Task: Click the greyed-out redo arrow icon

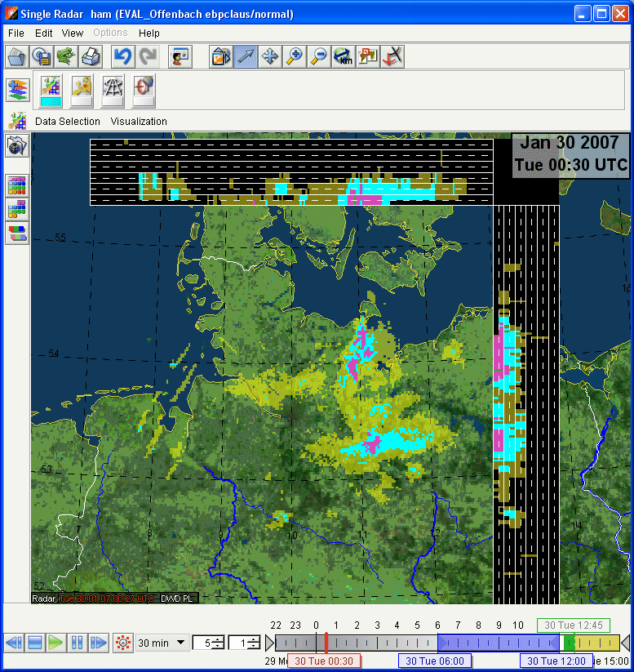Action: [148, 56]
